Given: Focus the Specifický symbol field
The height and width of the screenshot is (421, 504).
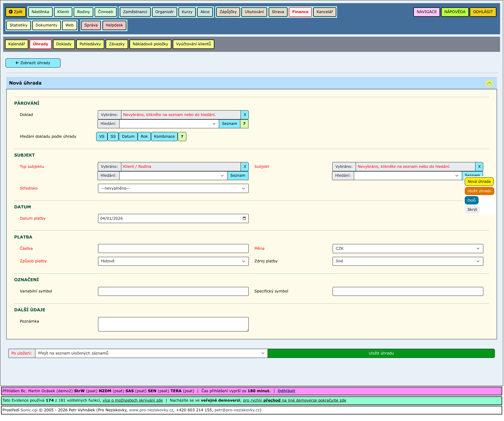Looking at the screenshot, I should 408,292.
